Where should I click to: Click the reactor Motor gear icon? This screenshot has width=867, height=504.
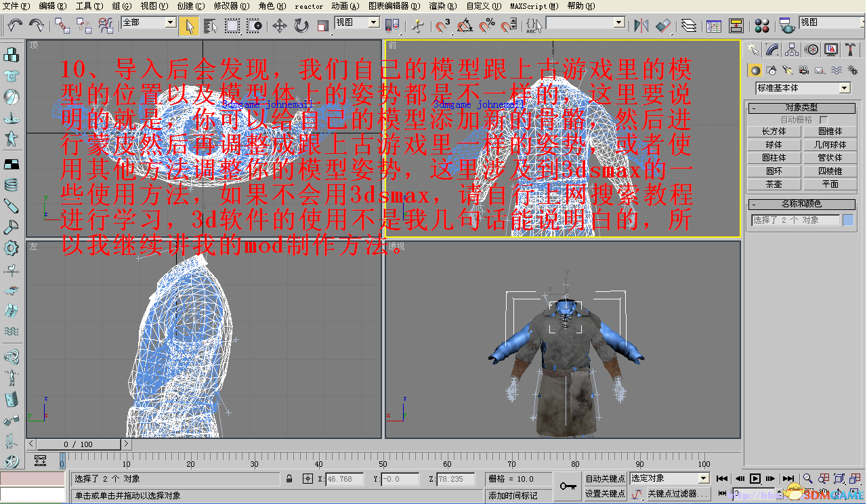11,248
